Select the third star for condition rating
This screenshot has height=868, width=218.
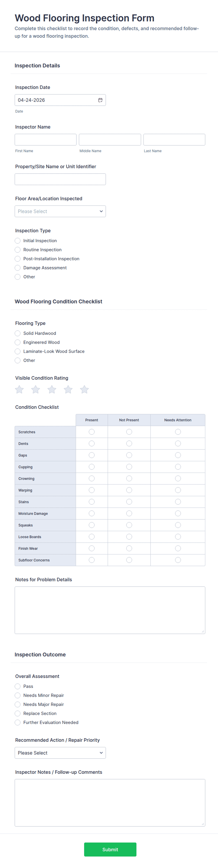(52, 389)
